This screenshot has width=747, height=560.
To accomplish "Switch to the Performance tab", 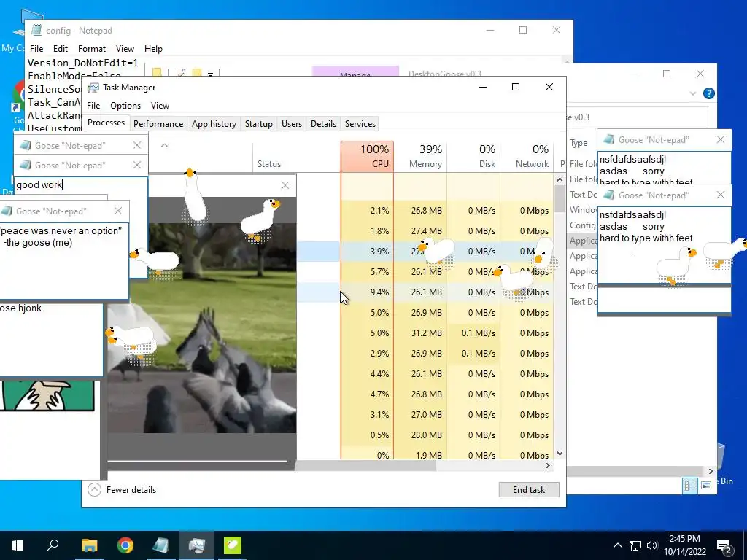I will click(158, 124).
